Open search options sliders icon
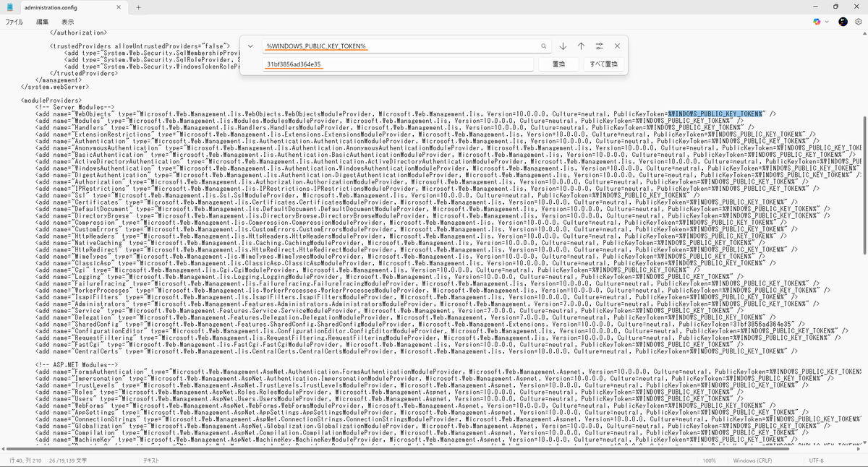 click(x=600, y=46)
